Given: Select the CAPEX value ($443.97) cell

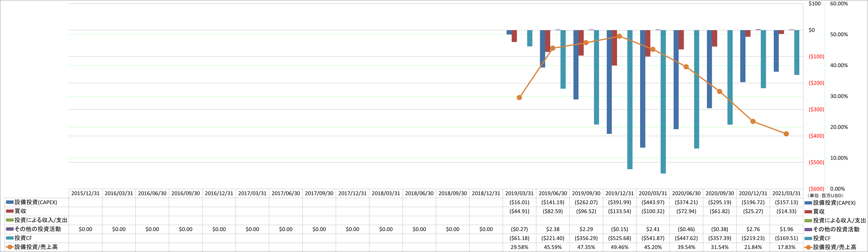Looking at the screenshot, I should (x=653, y=203).
